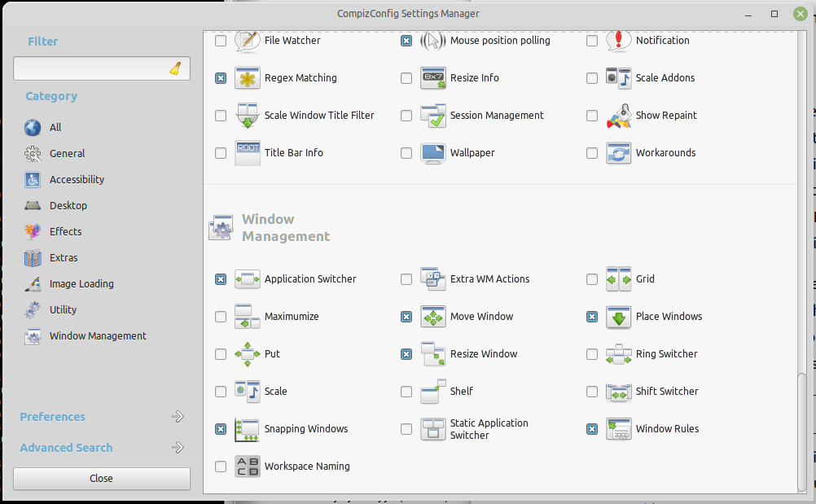Disable the Window Rules checkbox

coord(592,429)
